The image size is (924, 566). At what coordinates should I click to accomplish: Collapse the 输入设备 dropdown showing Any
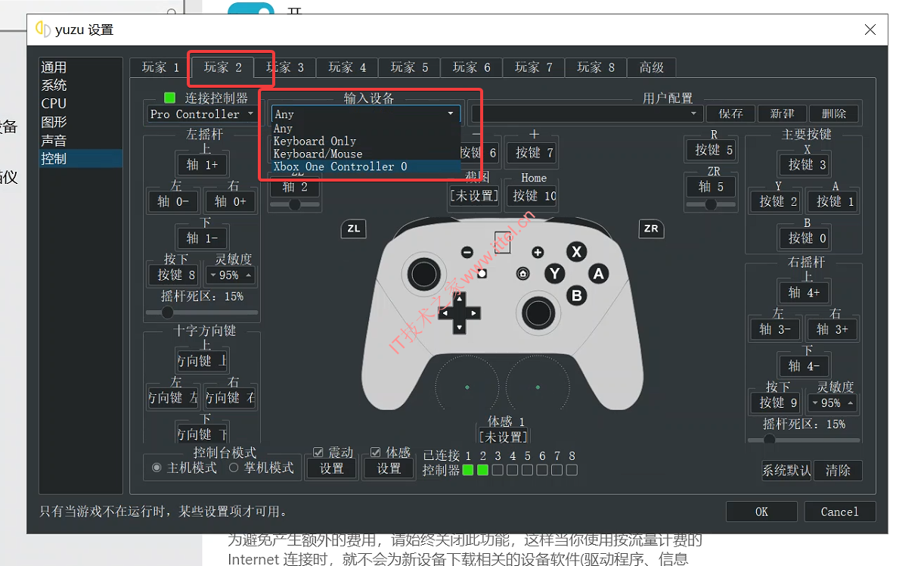366,114
